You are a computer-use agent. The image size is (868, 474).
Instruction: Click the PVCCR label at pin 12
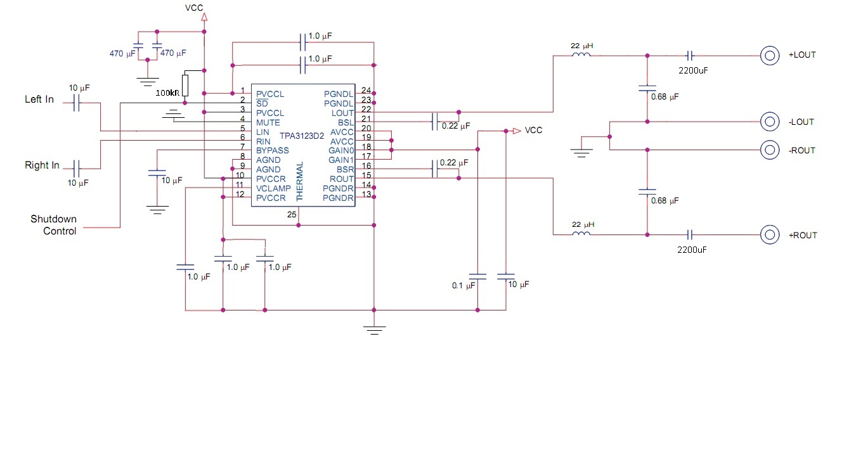click(x=271, y=198)
